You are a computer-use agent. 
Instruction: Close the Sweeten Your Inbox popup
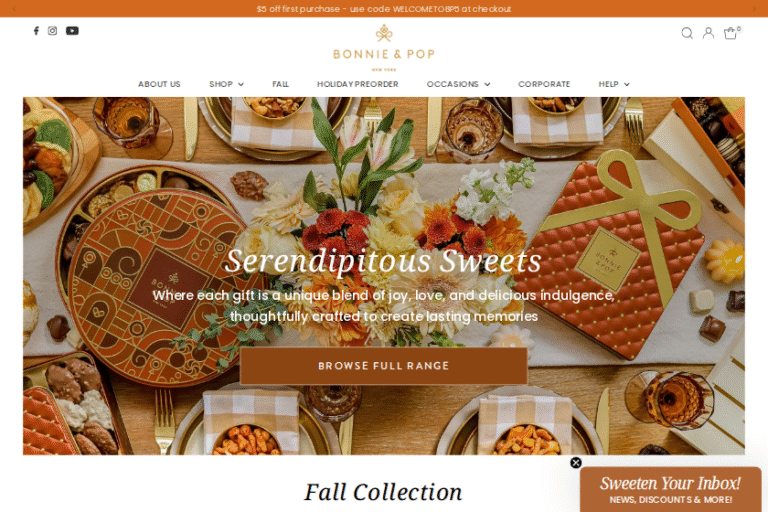point(576,463)
